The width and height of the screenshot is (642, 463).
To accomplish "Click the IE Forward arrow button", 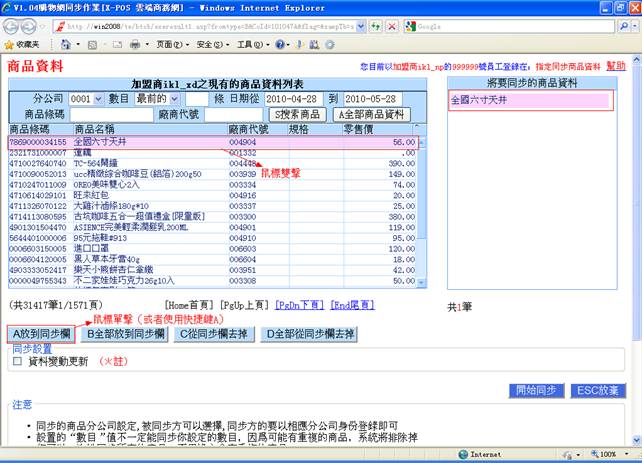I will click(x=33, y=25).
